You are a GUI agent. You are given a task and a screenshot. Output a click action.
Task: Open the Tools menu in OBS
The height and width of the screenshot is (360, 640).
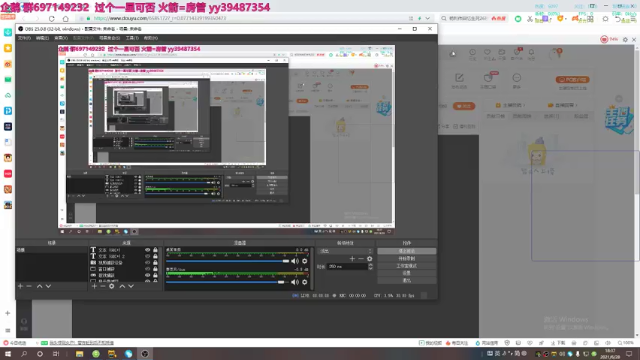(132, 38)
